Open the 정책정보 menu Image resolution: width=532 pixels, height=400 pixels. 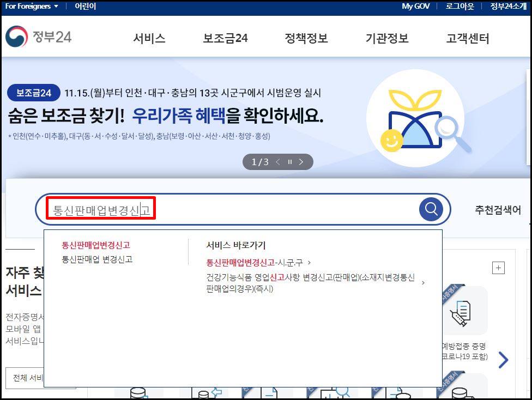[306, 38]
